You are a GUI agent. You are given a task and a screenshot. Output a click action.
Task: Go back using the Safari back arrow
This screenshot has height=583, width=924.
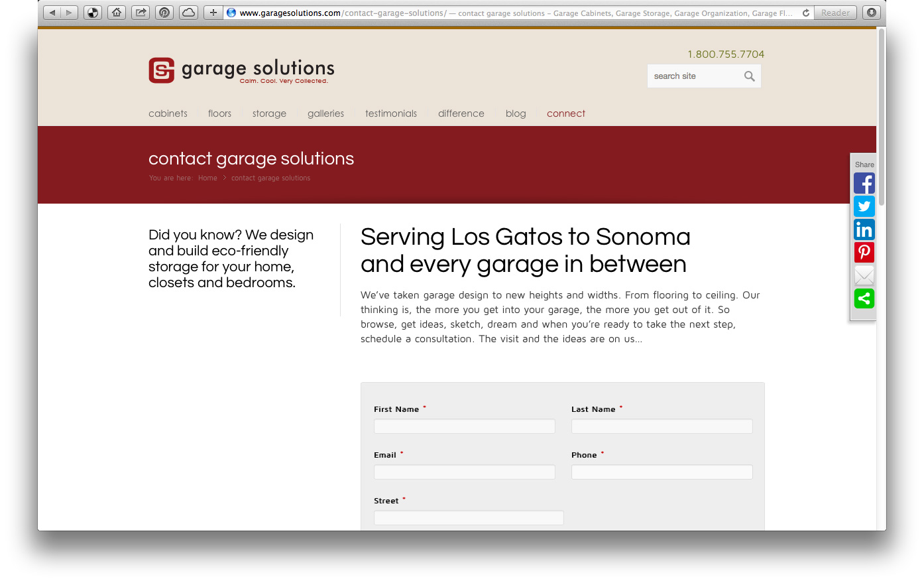52,13
